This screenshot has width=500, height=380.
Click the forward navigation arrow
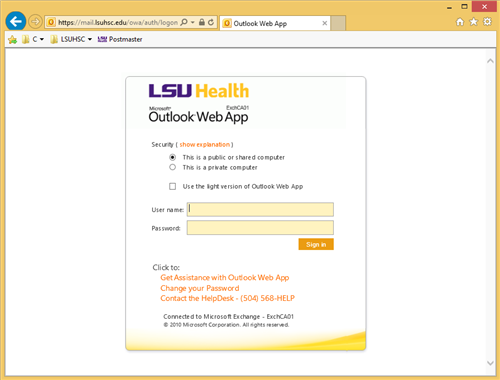coord(35,22)
